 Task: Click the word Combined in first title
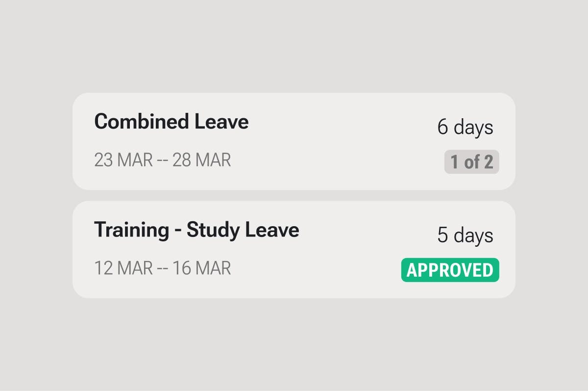(x=142, y=122)
